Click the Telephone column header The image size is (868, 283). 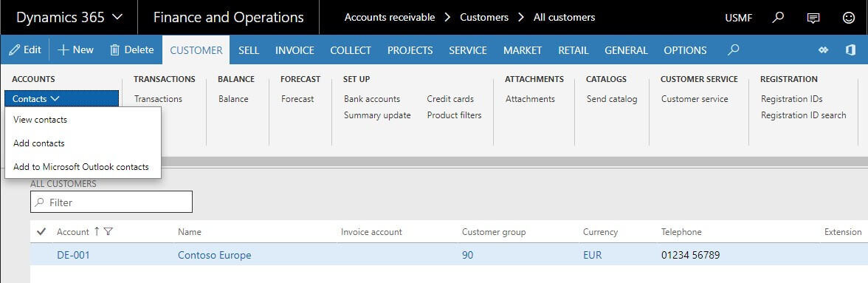click(x=681, y=231)
